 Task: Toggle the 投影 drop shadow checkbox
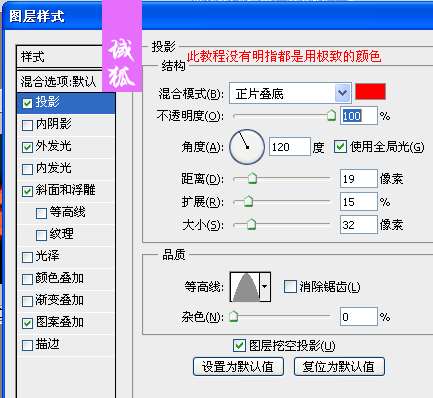[x=27, y=103]
